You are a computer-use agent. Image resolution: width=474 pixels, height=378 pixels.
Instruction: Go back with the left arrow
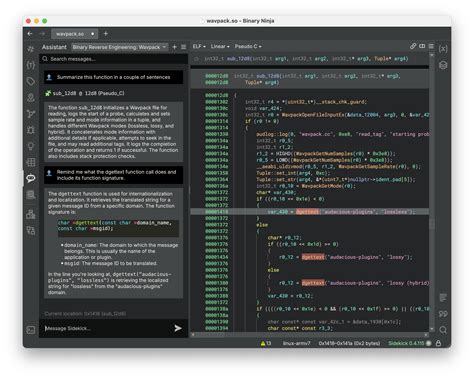30,34
